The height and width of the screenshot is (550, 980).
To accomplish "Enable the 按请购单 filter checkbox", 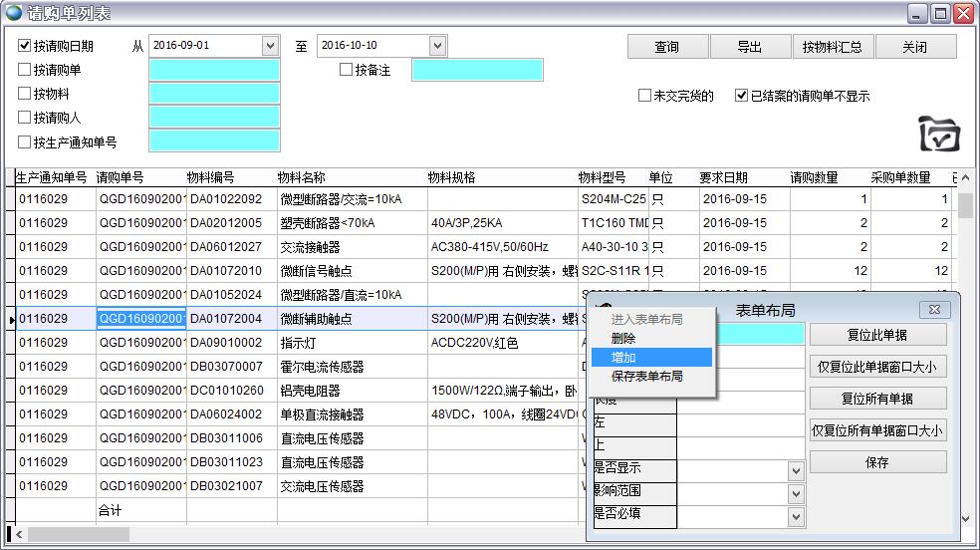I will click(25, 70).
